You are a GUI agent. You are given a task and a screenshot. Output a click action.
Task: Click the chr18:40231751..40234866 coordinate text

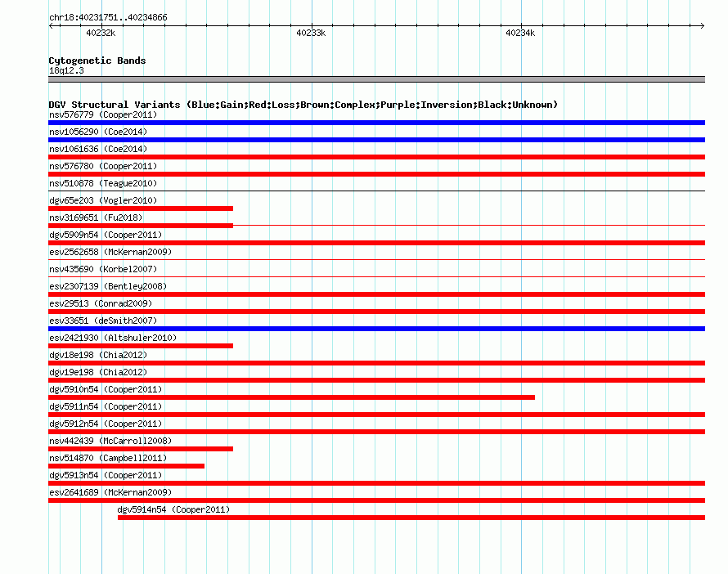tap(108, 17)
